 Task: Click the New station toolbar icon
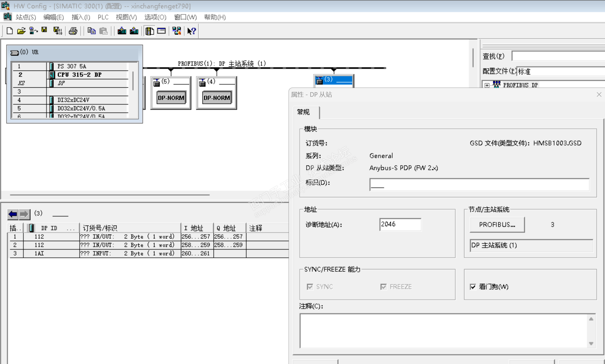point(10,31)
